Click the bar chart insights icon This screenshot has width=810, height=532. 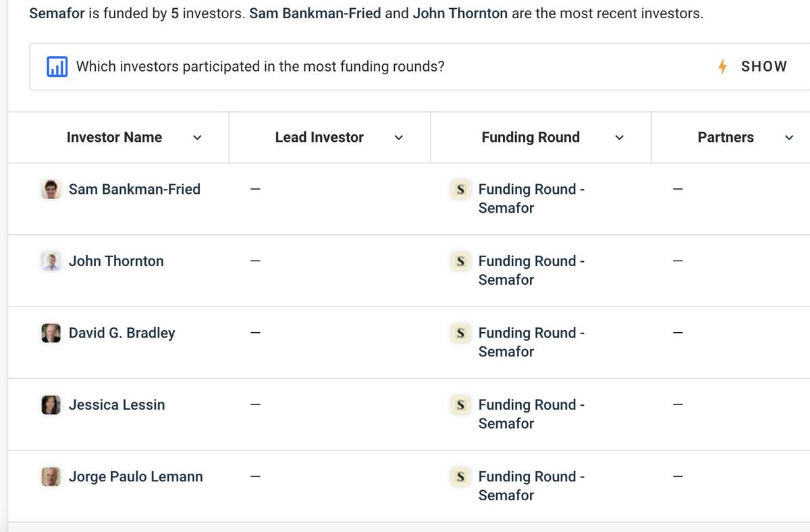[57, 66]
